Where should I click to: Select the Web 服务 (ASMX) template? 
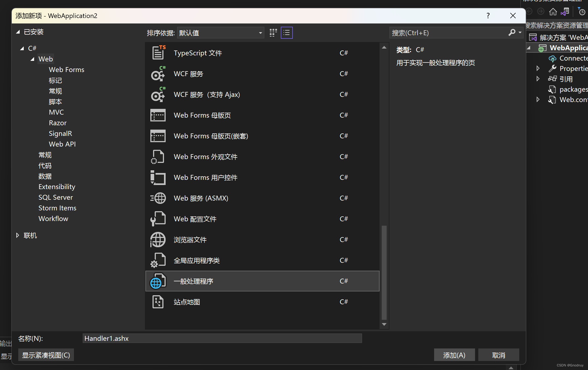[201, 198]
